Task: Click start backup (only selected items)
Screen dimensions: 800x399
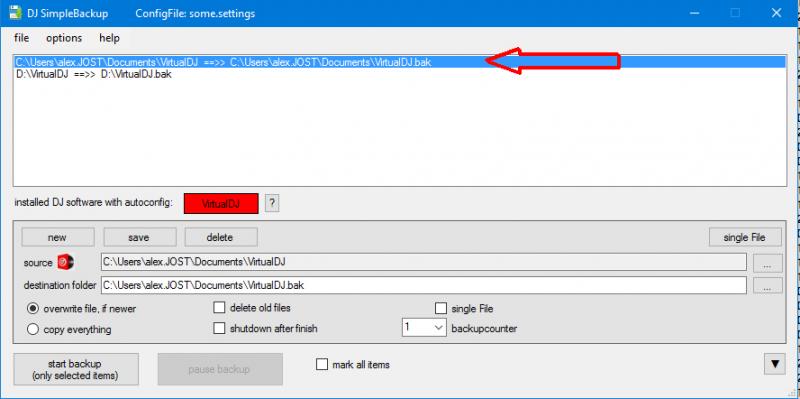Action: [76, 369]
